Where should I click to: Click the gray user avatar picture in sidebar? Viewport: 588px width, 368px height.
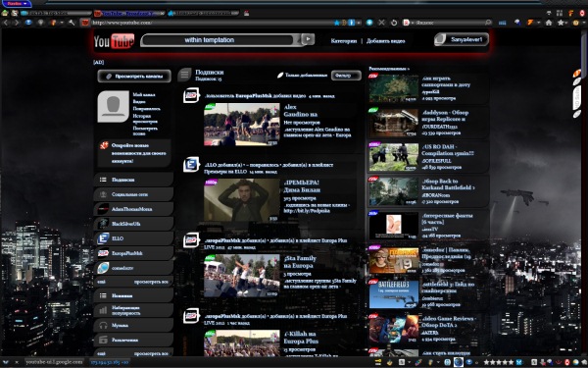click(114, 106)
